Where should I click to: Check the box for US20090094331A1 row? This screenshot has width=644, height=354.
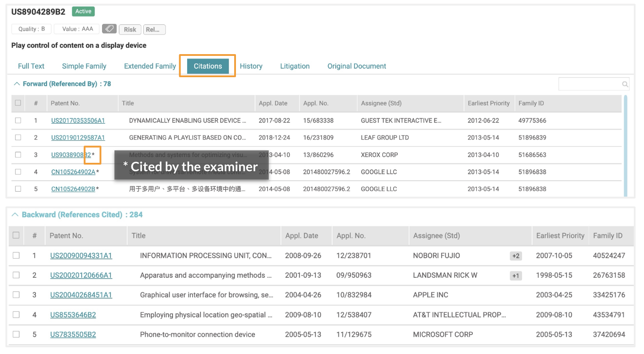pyautogui.click(x=16, y=256)
